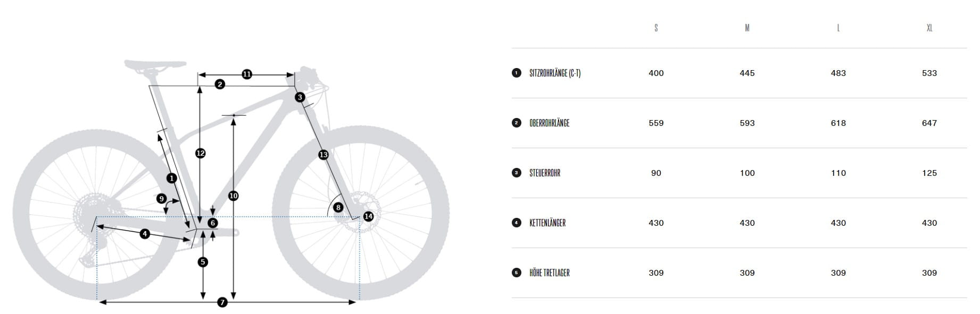
Task: Select marker 9 seat angle
Action: 162,199
